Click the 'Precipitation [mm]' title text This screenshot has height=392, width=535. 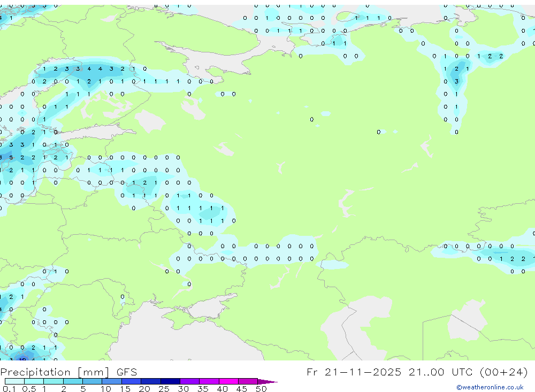coord(55,372)
